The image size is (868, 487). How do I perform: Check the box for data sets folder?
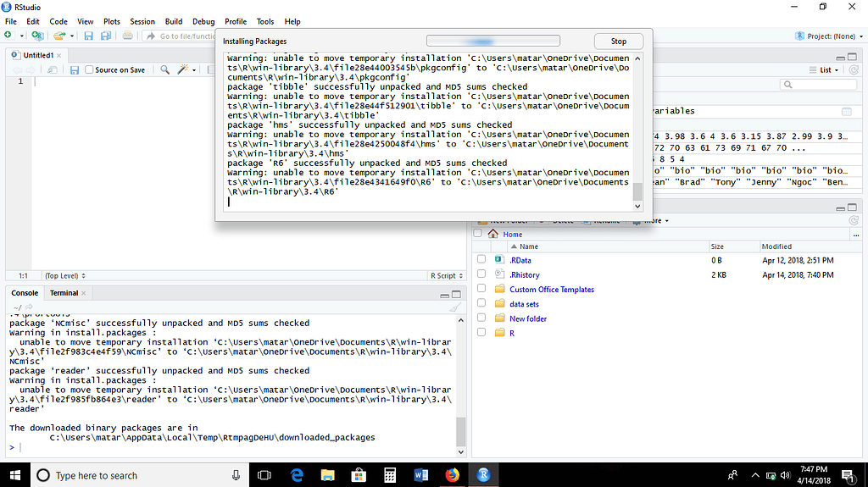tap(481, 302)
